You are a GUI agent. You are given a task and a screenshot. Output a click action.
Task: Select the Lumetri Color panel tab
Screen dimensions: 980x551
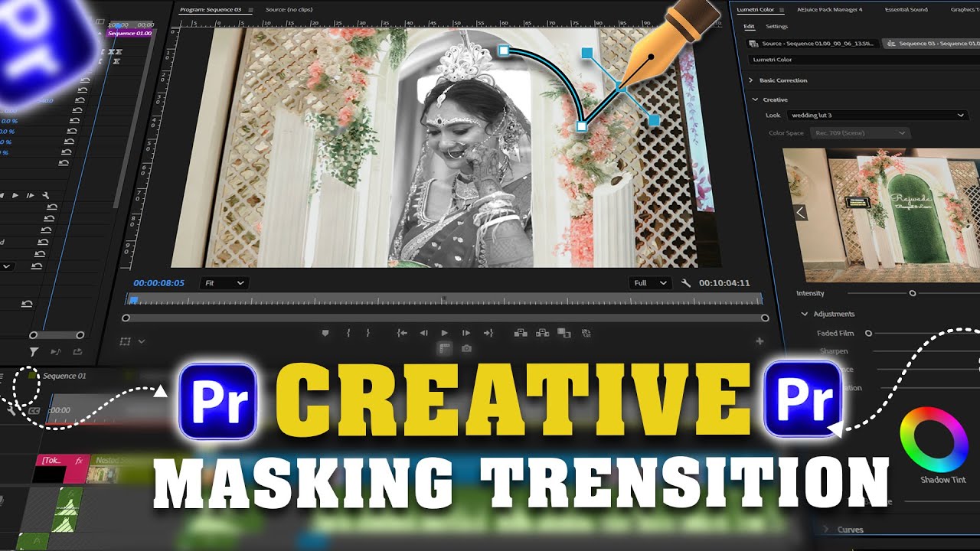click(755, 9)
